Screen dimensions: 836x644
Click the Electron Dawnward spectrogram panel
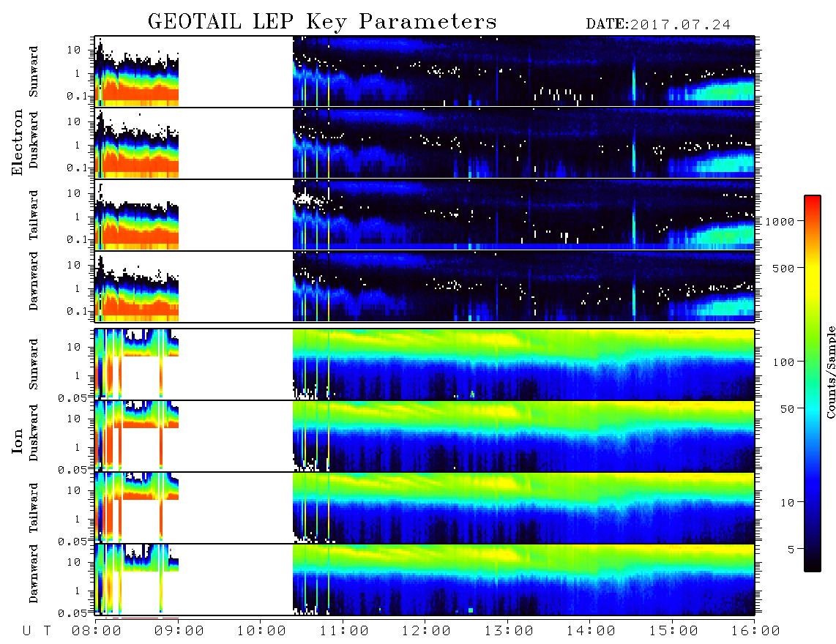(425, 287)
